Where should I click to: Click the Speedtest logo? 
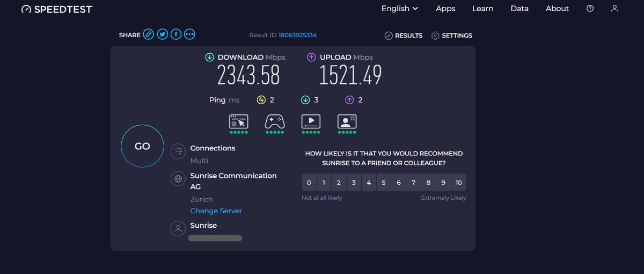[57, 9]
